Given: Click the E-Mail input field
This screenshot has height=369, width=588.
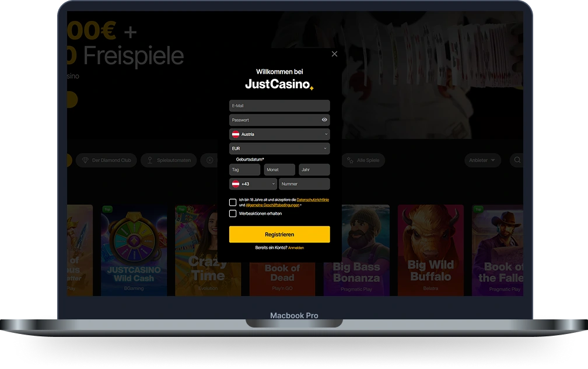Looking at the screenshot, I should coord(279,106).
